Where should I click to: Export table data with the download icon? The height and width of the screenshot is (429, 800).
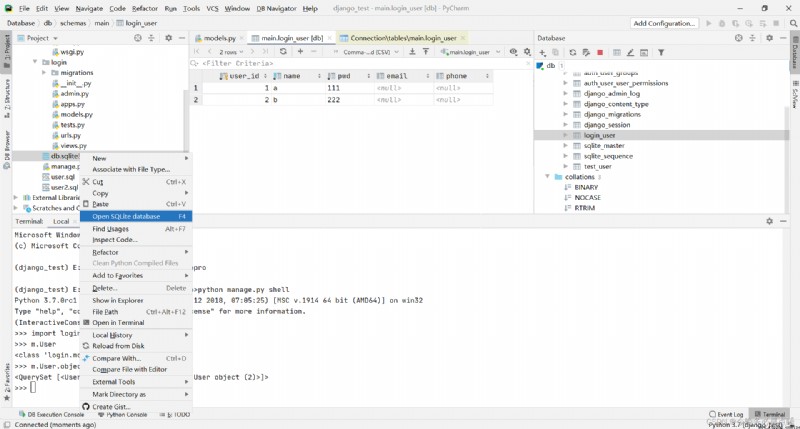pyautogui.click(x=412, y=52)
